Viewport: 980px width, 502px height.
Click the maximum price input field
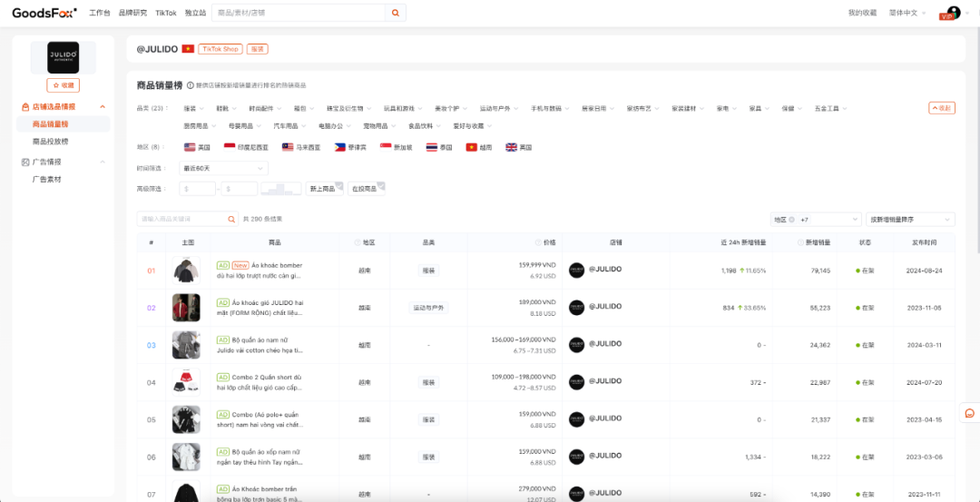[x=240, y=188]
